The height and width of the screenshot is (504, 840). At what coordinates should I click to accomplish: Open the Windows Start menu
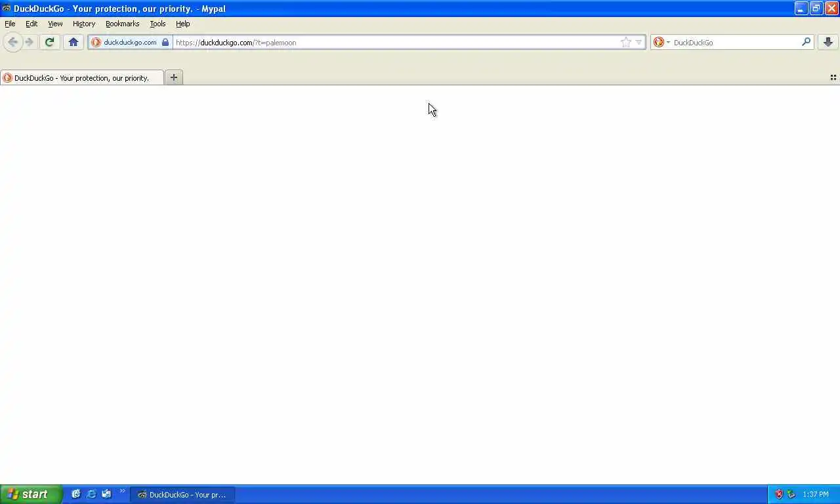click(x=31, y=494)
